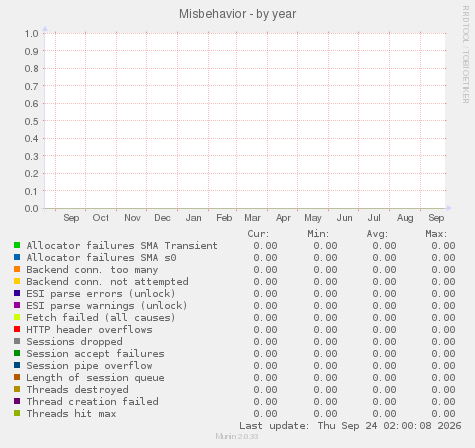Click the green Allocator failures SMA Transient swatch
Screen dimensions: 475x448
click(17, 245)
